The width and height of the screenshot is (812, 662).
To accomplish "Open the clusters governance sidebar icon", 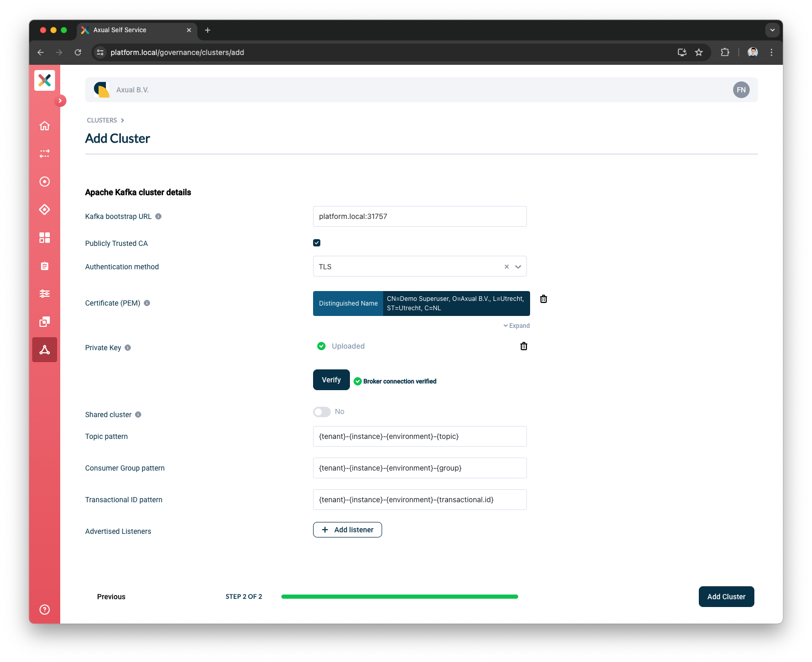I will [x=45, y=350].
